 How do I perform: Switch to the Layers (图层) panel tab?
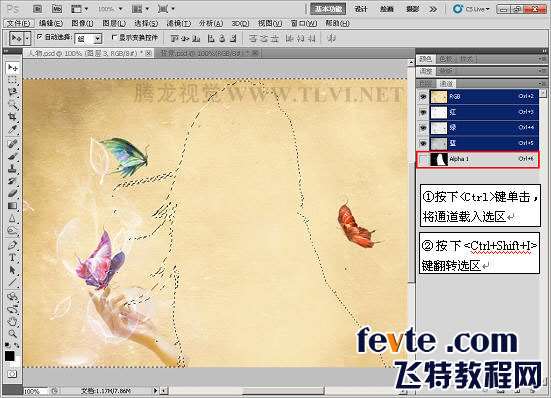click(x=426, y=84)
